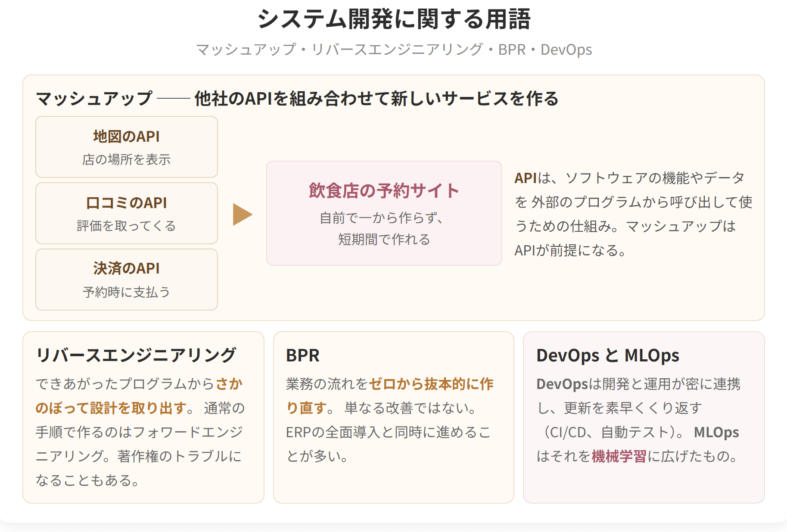Image resolution: width=787 pixels, height=532 pixels.
Task: Click the highlighted のぼって設計を取り出す text
Action: click(x=112, y=408)
